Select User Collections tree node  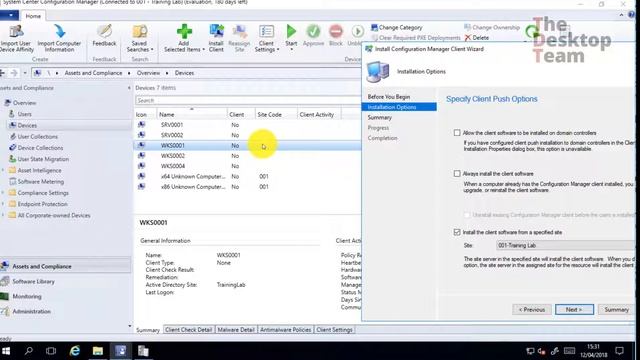tap(38, 137)
